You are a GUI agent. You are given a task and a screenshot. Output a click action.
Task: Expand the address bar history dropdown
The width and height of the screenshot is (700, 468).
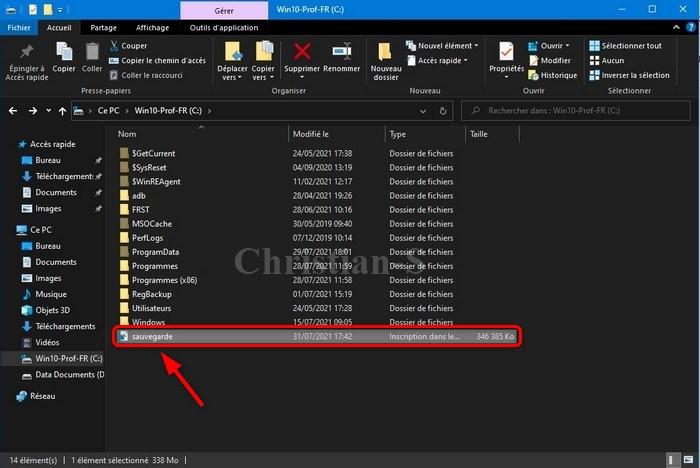pos(423,111)
